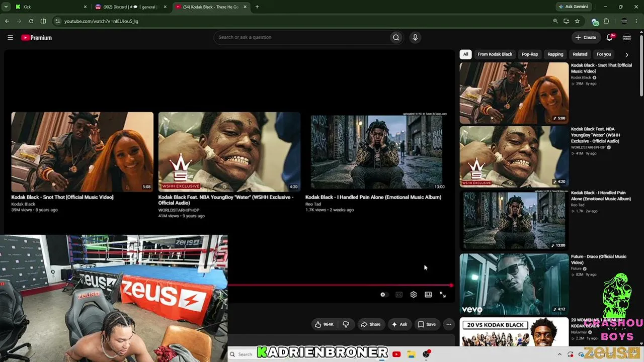
Task: Open sidebar title Future - Draco
Action: pos(599,259)
